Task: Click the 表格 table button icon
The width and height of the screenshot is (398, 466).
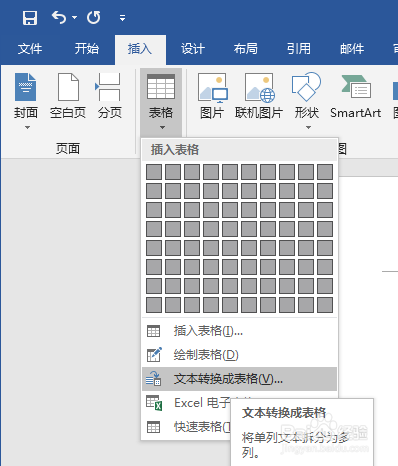Action: (x=161, y=87)
